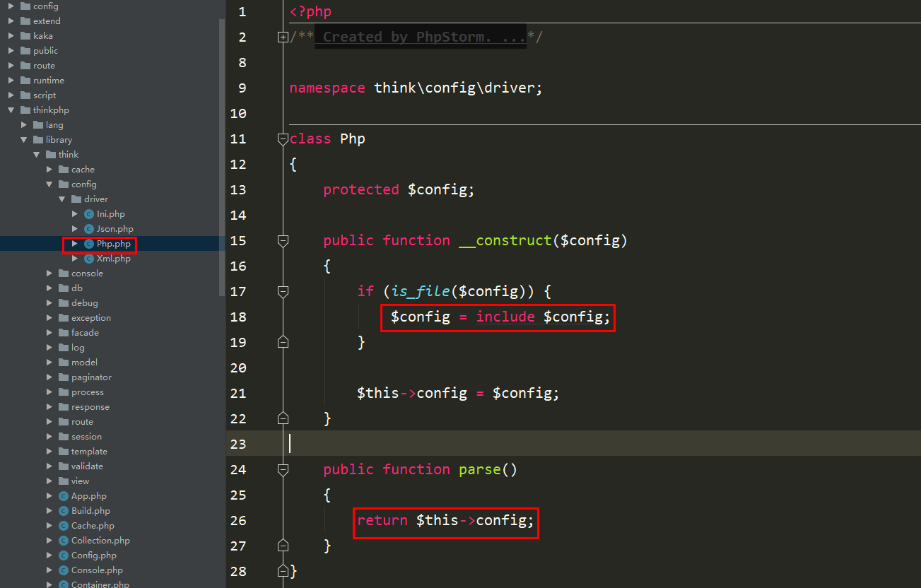Expand the model folder arrow
Image resolution: width=921 pixels, height=588 pixels.
49,363
